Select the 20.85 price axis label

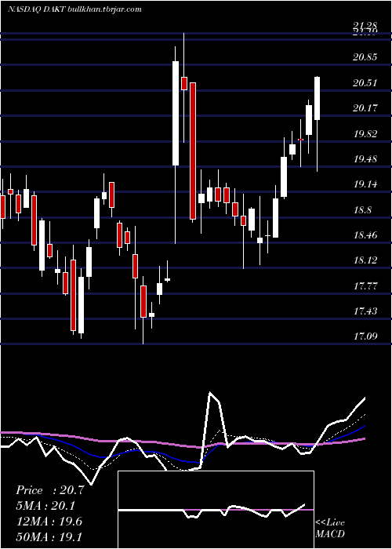pos(365,57)
